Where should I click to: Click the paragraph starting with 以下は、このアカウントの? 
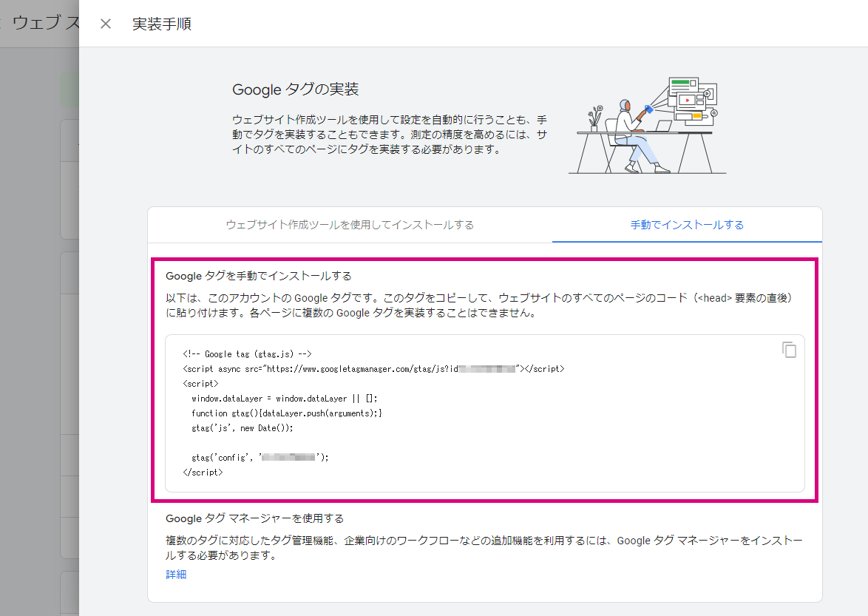point(479,305)
